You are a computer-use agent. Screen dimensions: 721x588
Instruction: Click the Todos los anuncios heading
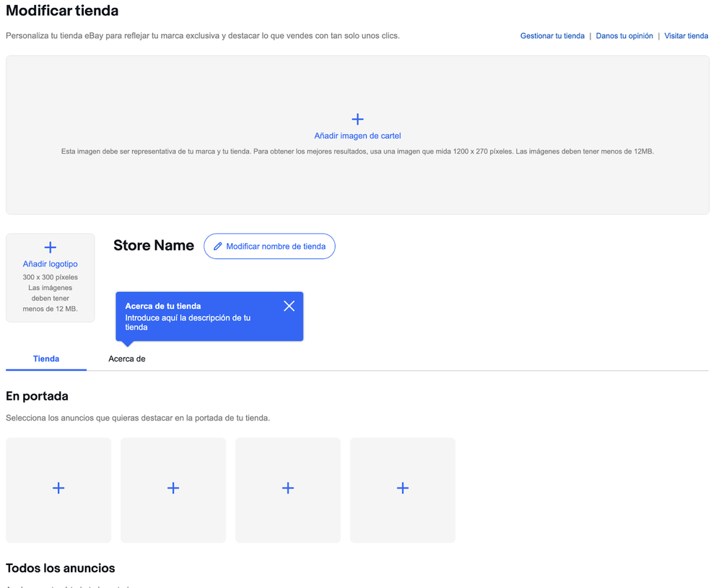(x=60, y=569)
